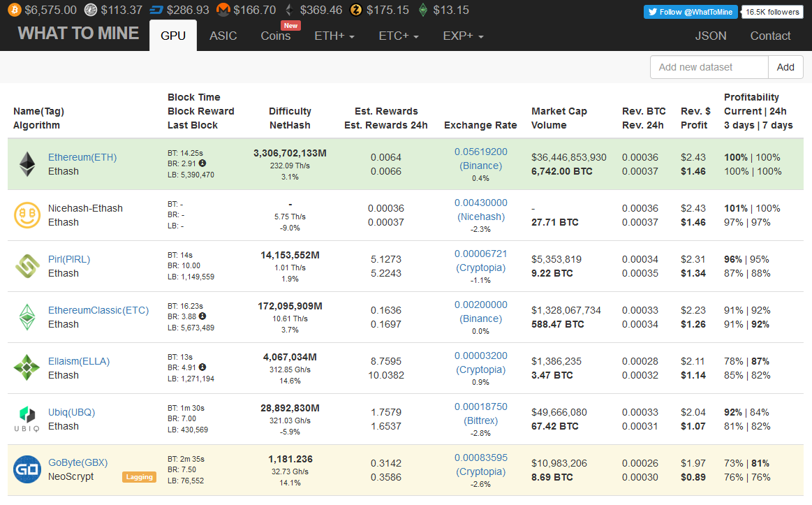Click the Ethereum price icon showing $369.46
Screen dimensions: 812x505
290,10
